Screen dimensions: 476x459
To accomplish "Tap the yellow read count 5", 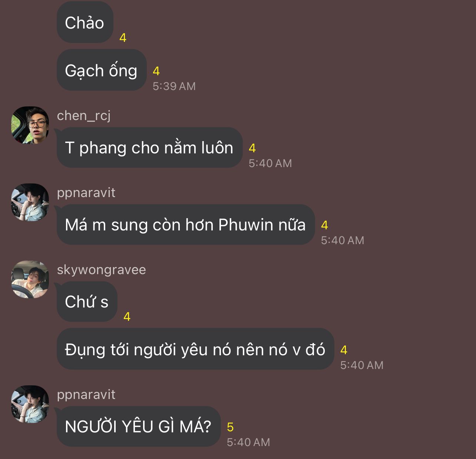I will tap(230, 427).
